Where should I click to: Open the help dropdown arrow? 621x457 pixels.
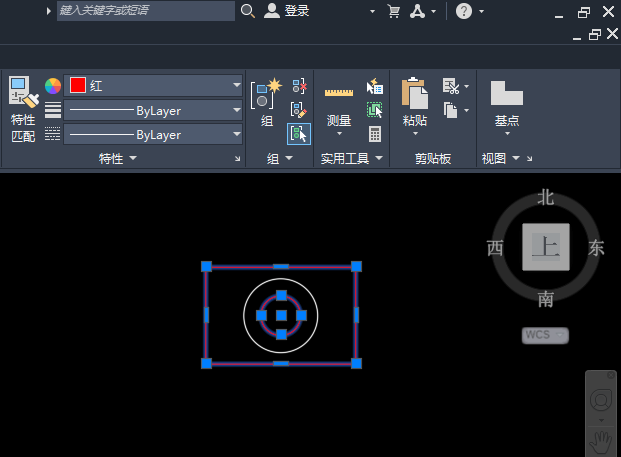(482, 11)
